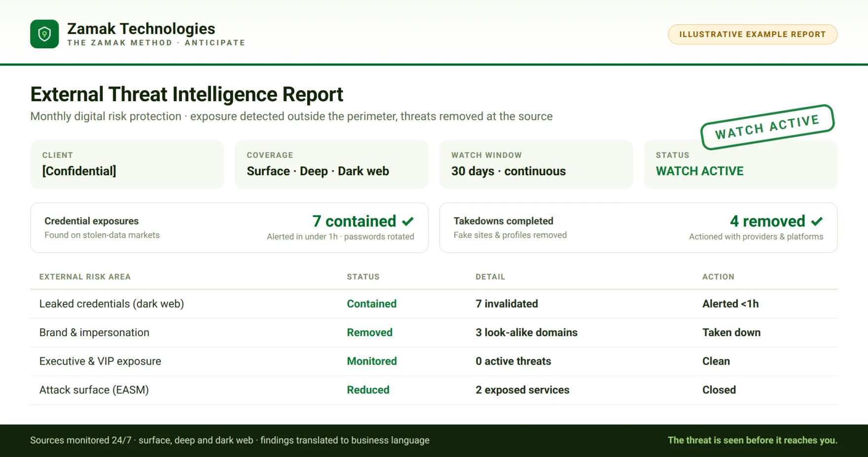Click the 30 days · continuous value
This screenshot has height=457, width=868.
508,171
